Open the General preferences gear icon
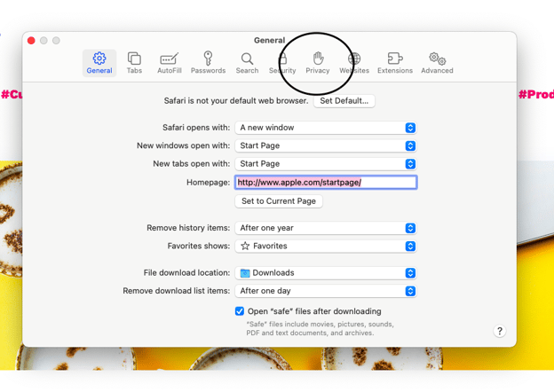554x392 pixels. point(99,63)
